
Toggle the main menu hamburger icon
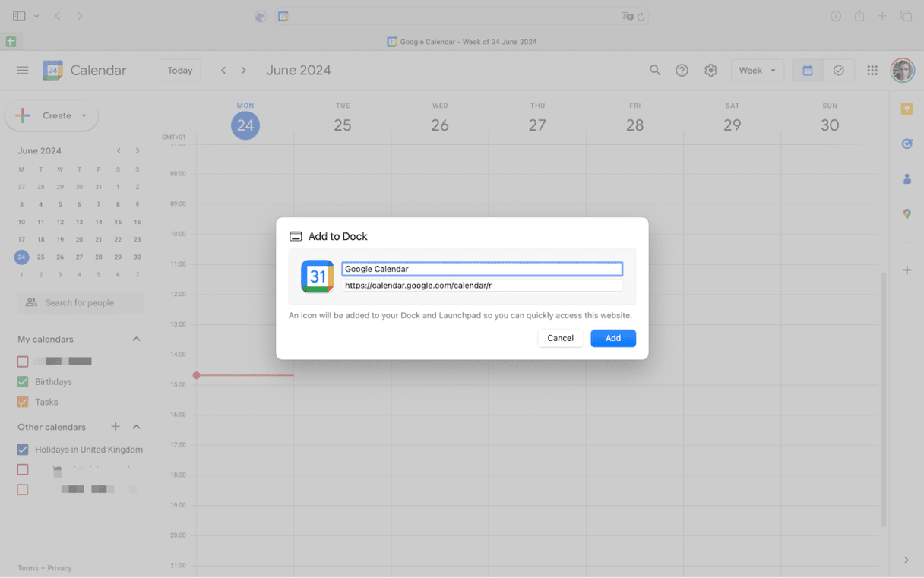click(x=23, y=71)
